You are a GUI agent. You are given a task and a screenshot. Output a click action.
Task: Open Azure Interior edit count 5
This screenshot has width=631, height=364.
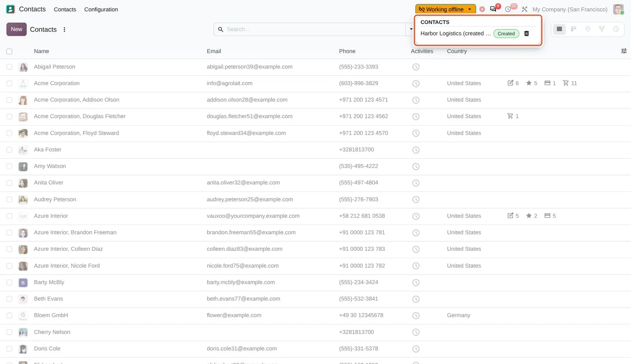click(513, 216)
